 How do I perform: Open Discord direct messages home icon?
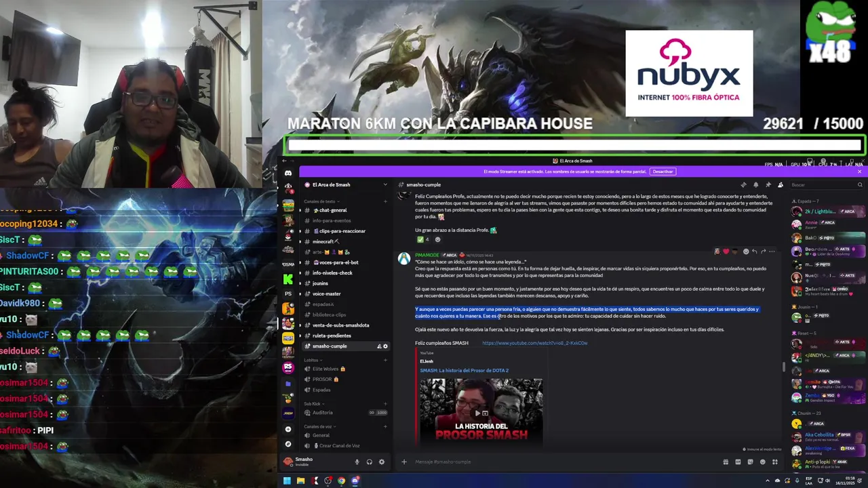point(288,174)
